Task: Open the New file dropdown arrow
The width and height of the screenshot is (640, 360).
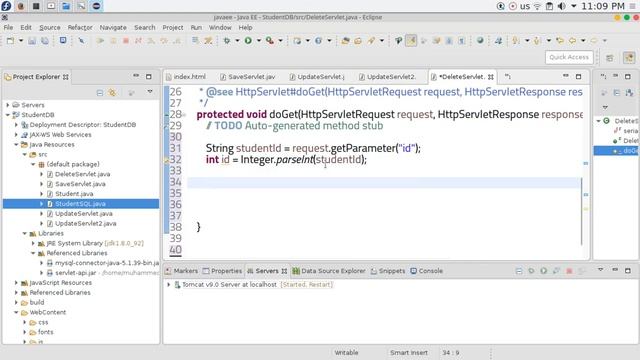Action: pos(21,40)
